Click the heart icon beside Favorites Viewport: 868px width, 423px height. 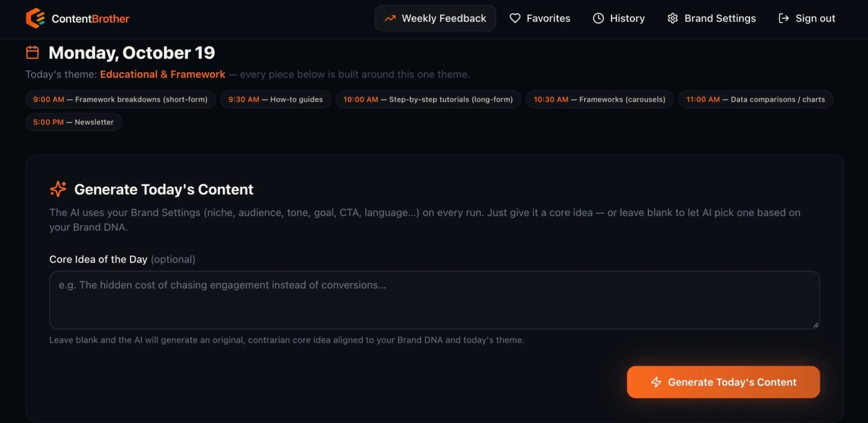click(515, 18)
